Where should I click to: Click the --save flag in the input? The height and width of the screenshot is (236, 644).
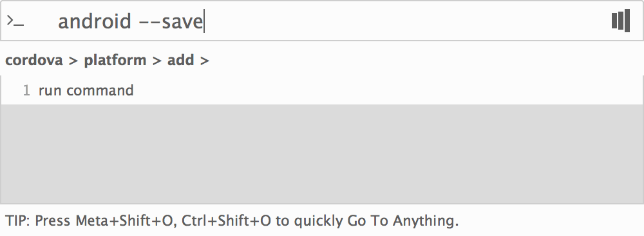click(171, 23)
